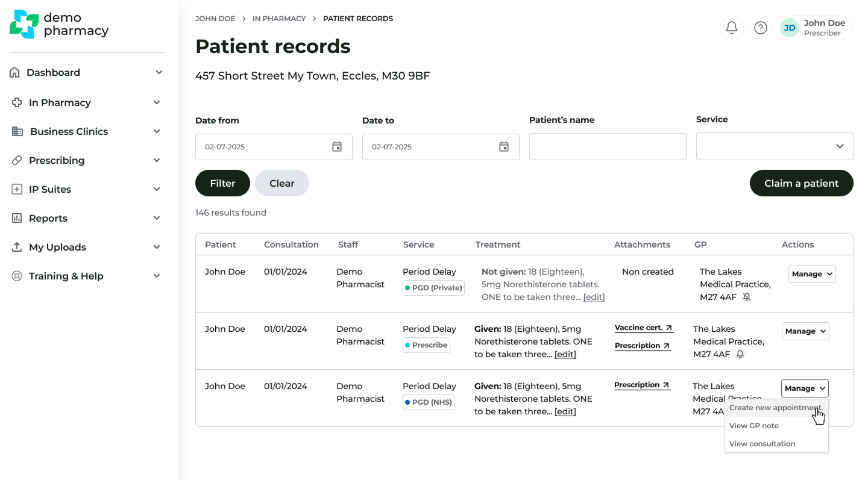Image resolution: width=868 pixels, height=480 pixels.
Task: Open the help question mark icon
Action: tap(760, 28)
